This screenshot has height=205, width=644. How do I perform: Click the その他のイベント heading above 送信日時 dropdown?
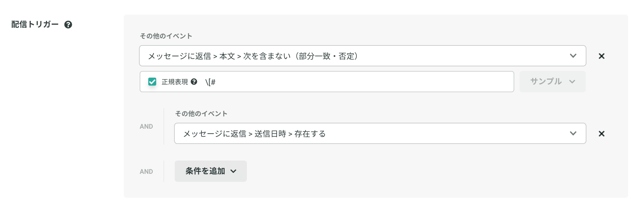point(201,113)
